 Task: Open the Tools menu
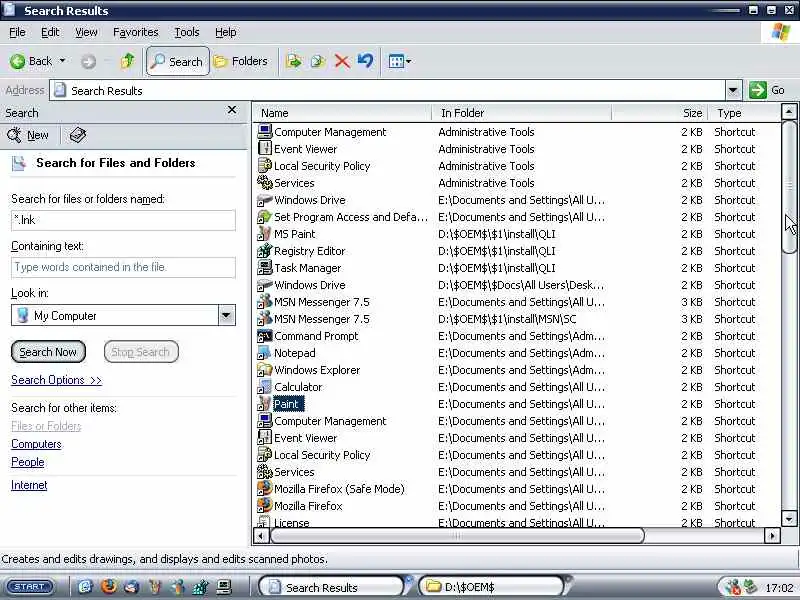click(187, 32)
